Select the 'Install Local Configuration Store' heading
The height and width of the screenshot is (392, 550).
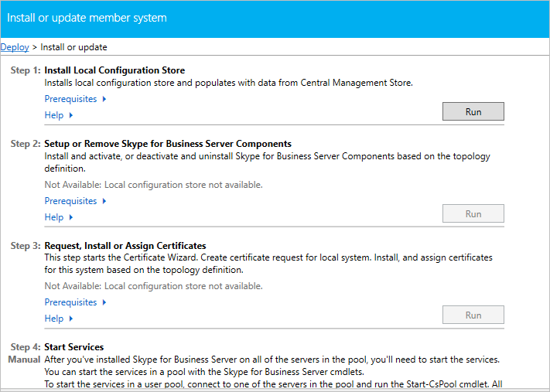click(114, 70)
